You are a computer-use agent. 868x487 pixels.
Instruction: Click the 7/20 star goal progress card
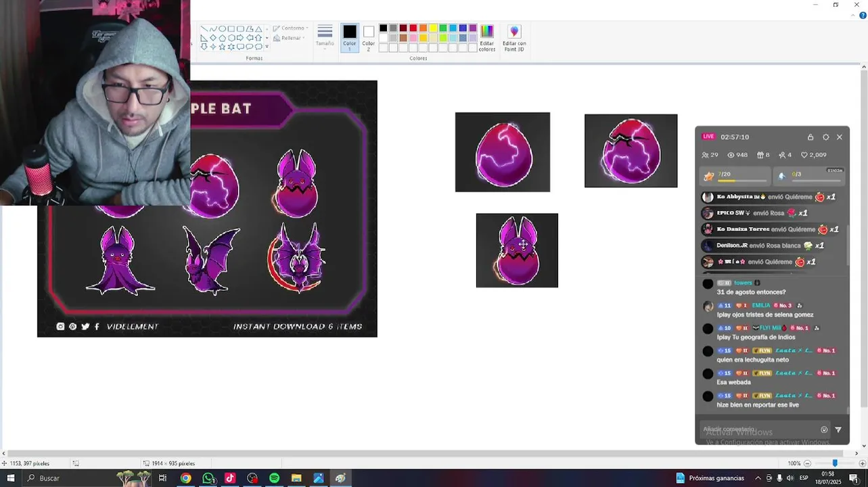[x=735, y=176]
